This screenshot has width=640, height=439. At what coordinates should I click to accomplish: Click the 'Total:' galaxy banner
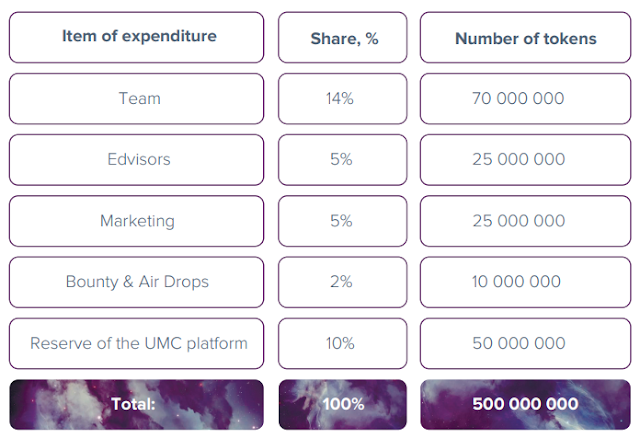(136, 405)
